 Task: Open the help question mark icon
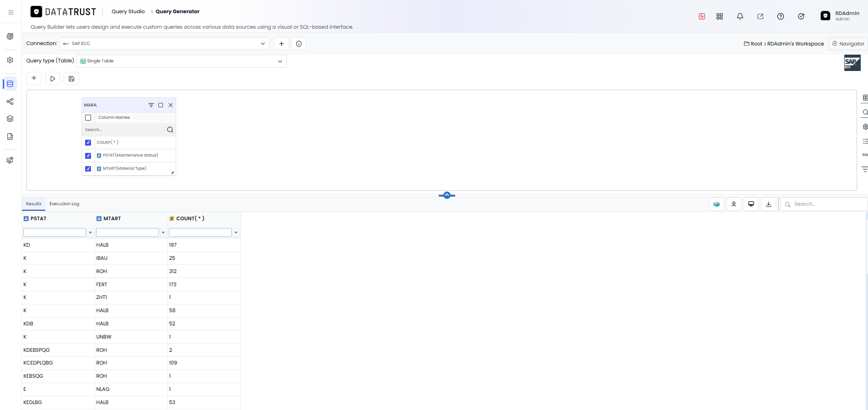pos(781,16)
